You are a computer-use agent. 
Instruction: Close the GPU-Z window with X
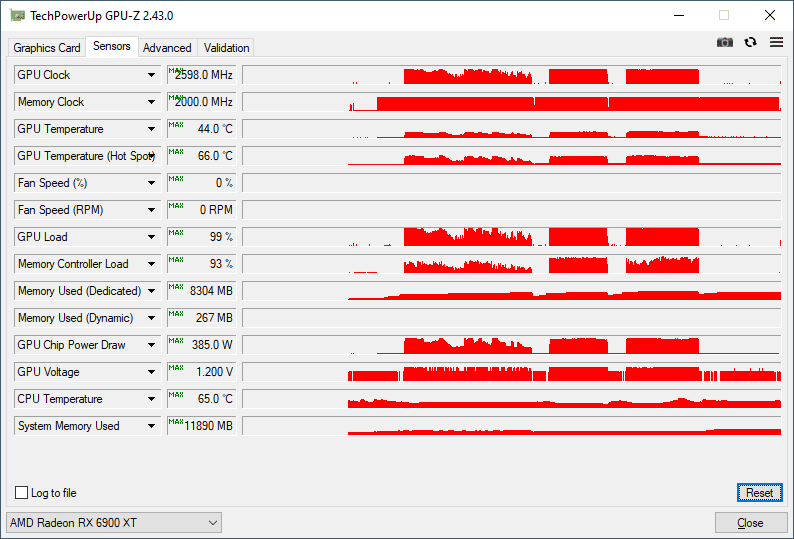pyautogui.click(x=770, y=15)
